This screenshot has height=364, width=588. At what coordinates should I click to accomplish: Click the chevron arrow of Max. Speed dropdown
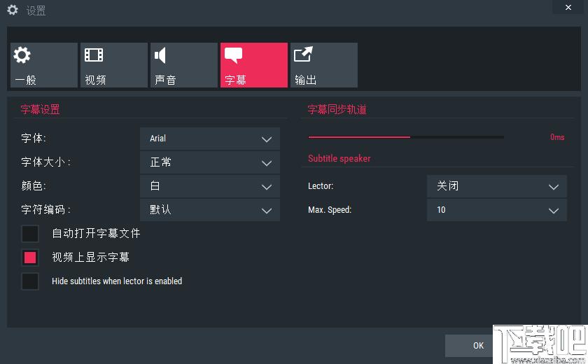click(554, 211)
